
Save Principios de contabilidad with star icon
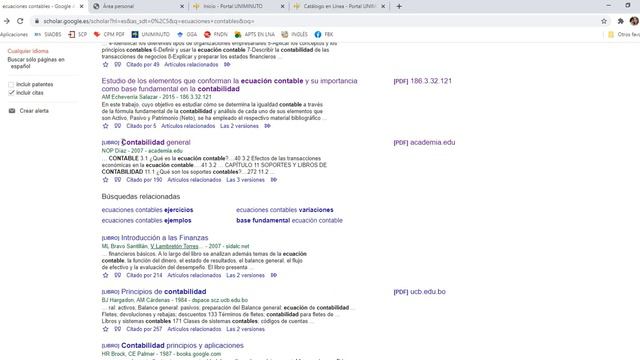(105, 329)
